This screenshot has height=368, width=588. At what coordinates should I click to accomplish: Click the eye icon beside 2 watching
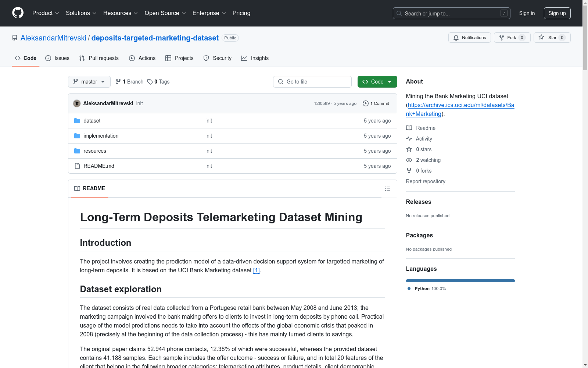(x=409, y=160)
